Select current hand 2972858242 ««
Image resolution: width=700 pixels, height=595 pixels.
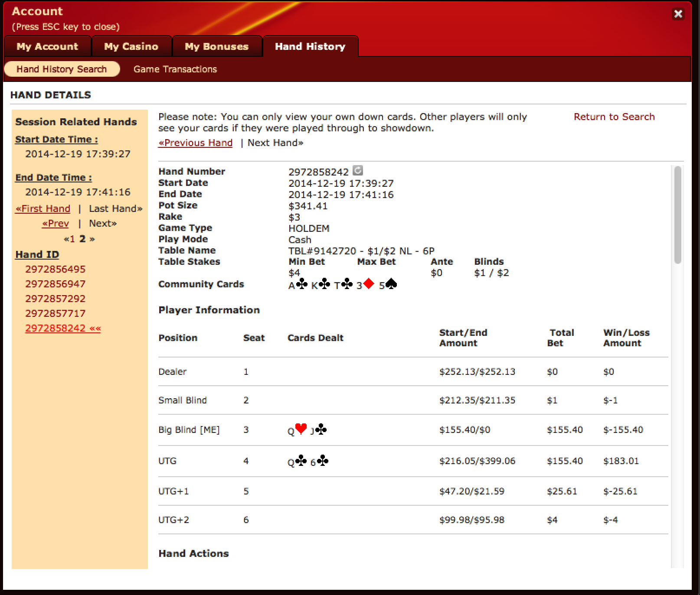click(63, 328)
